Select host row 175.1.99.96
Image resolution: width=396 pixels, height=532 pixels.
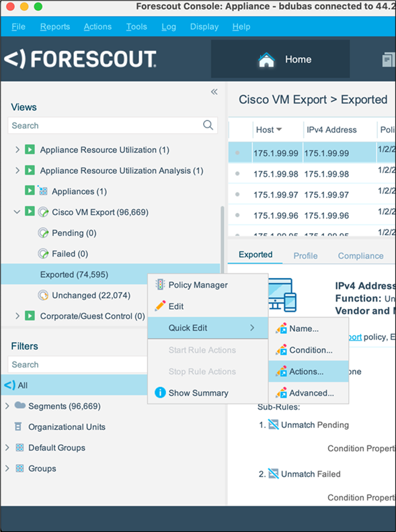point(312,215)
